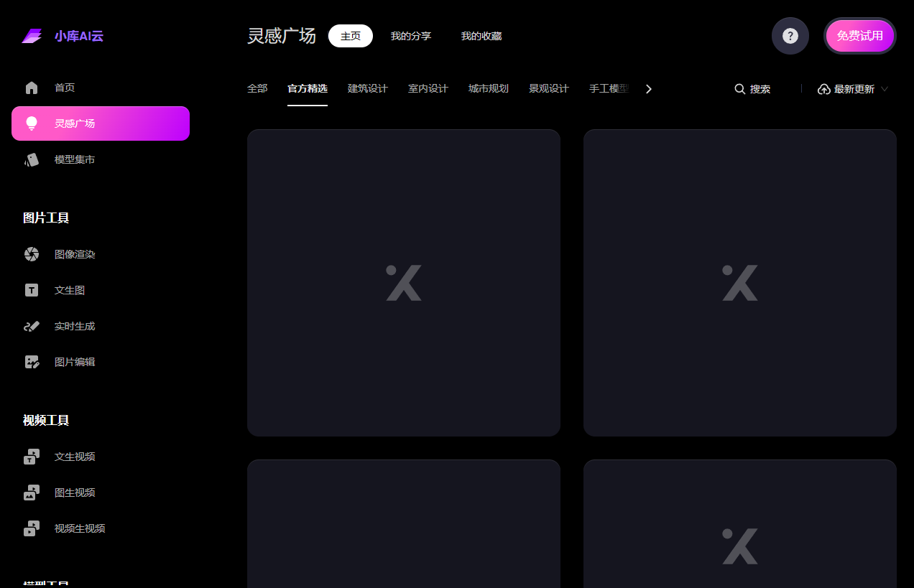Switch to the 我的分享 tab
Screen dimensions: 914x588
point(410,35)
